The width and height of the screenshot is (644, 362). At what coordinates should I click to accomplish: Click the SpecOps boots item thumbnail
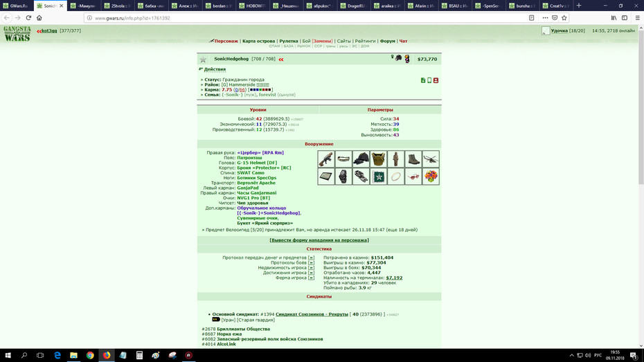tap(413, 159)
